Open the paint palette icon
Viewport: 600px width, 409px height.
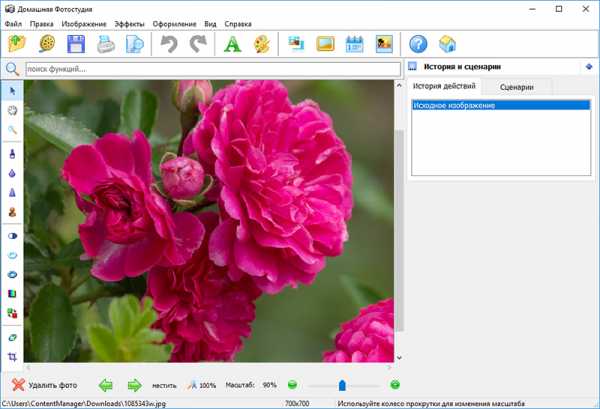(261, 44)
